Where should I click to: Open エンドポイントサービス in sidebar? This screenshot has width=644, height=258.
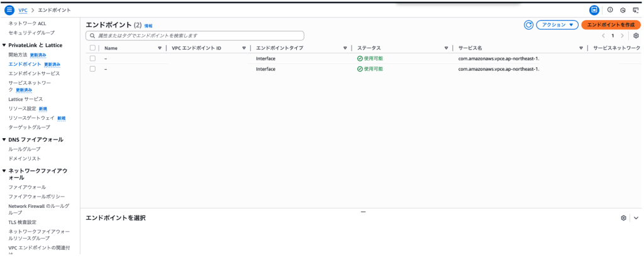point(34,73)
